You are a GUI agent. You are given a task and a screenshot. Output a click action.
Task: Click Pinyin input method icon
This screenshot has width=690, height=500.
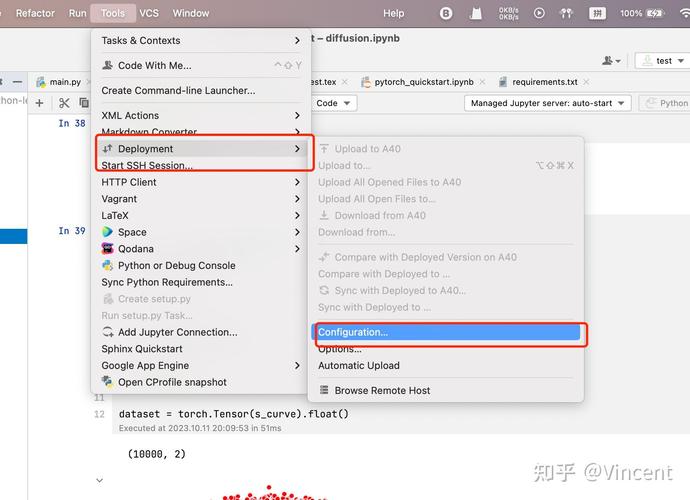point(597,13)
